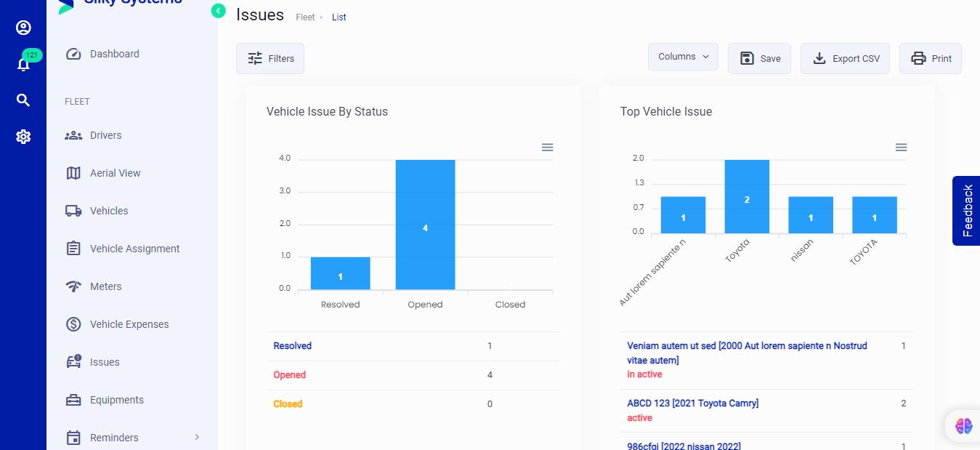
Task: Open the user profile icon
Action: 23,28
